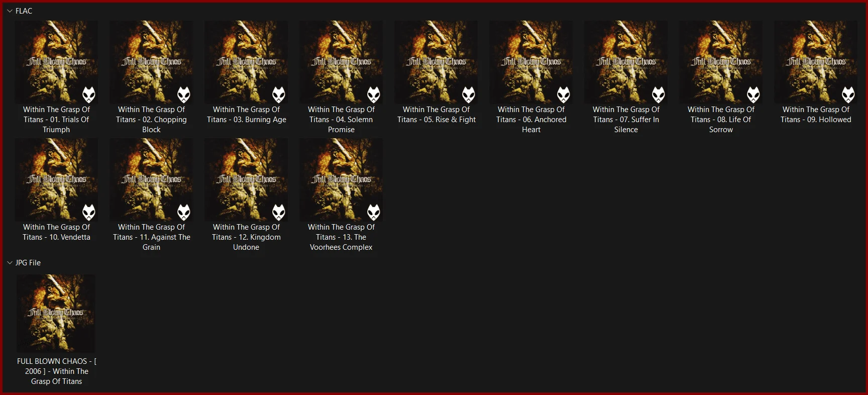Click file name '08. Life Of Sorrow'

pyautogui.click(x=721, y=120)
